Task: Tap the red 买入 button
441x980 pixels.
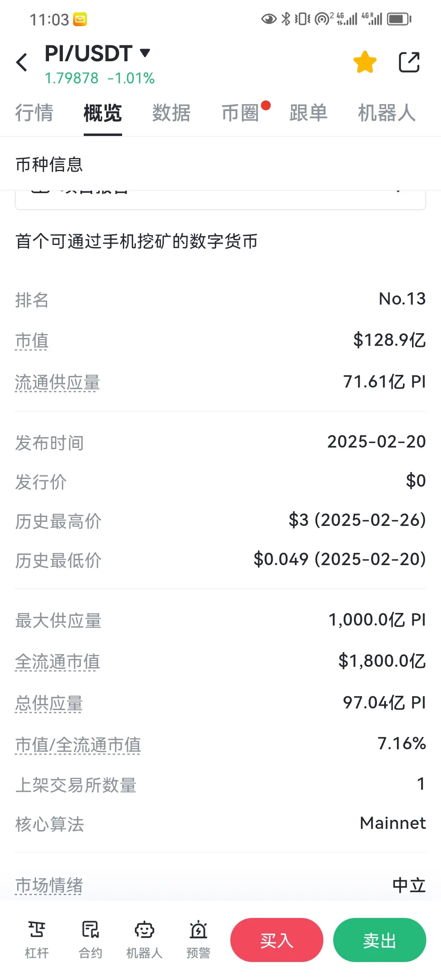Action: [x=277, y=940]
